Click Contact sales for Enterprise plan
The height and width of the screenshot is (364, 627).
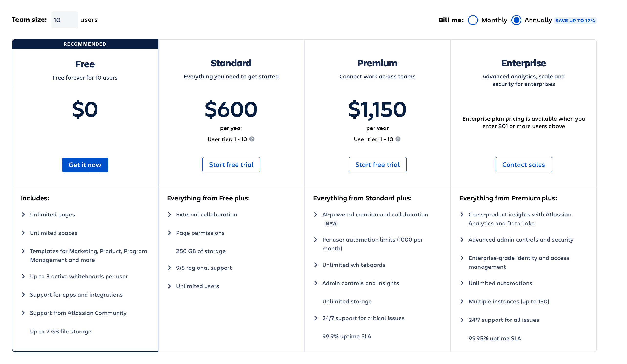[523, 165]
